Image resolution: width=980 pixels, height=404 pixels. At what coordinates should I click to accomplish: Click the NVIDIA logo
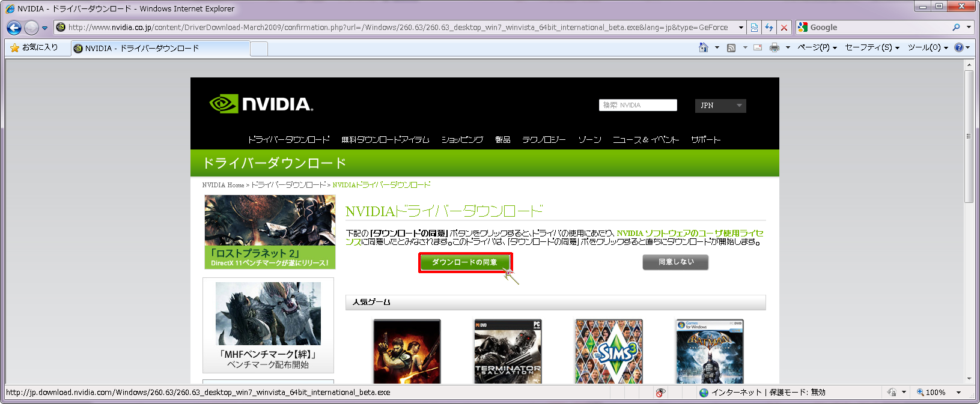261,104
